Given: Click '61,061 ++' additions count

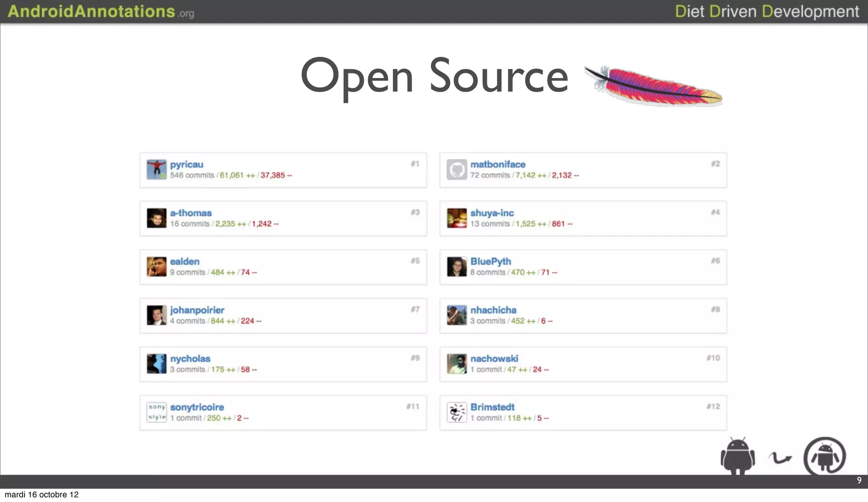Looking at the screenshot, I should 237,175.
